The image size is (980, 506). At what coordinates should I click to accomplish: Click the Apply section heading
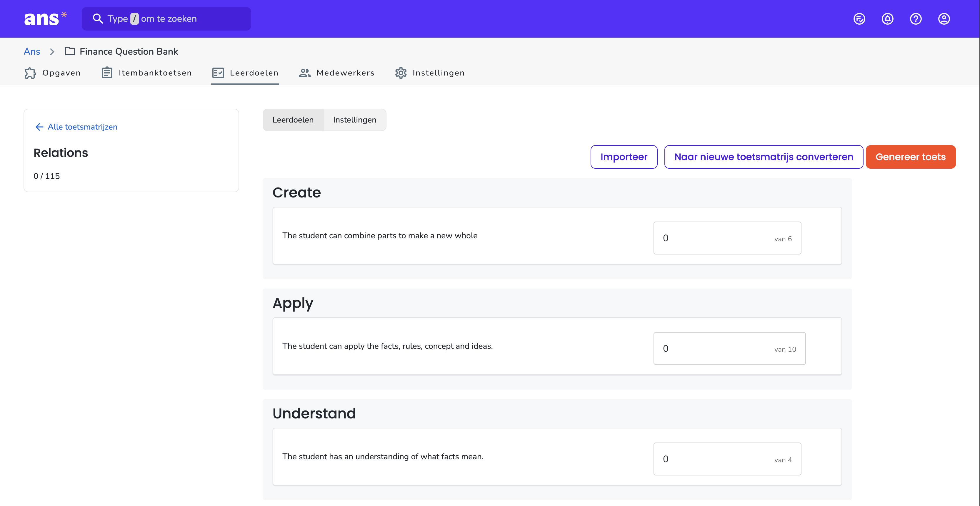pyautogui.click(x=293, y=303)
